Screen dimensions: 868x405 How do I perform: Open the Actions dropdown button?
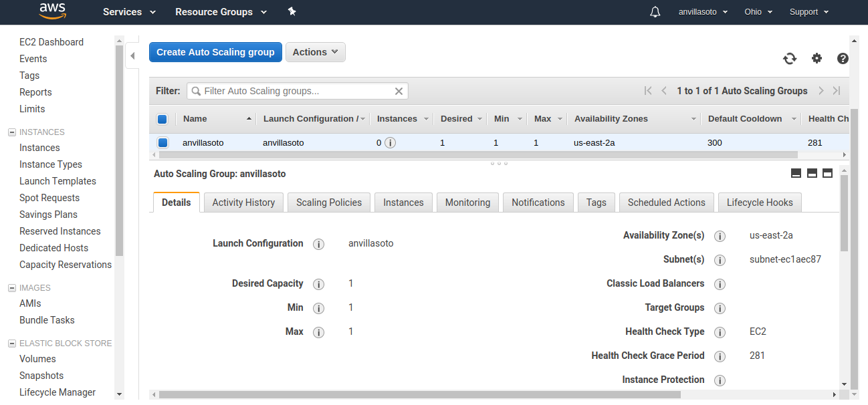316,52
